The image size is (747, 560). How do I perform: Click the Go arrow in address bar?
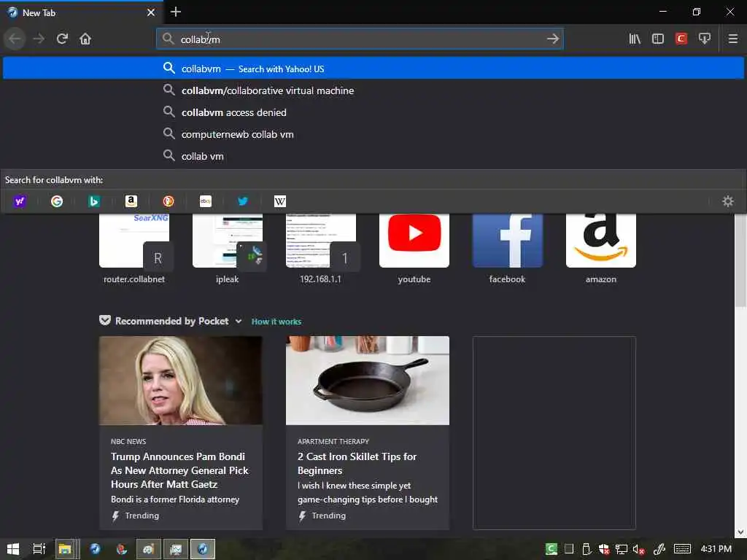point(553,39)
